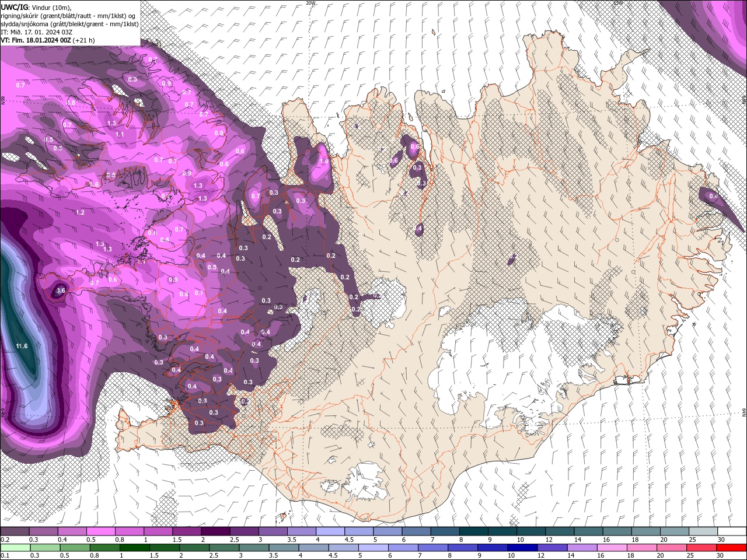This screenshot has height=560, width=747.
Task: Select the royal blue 8 swatch in bottom legend row
Action: coord(463,548)
